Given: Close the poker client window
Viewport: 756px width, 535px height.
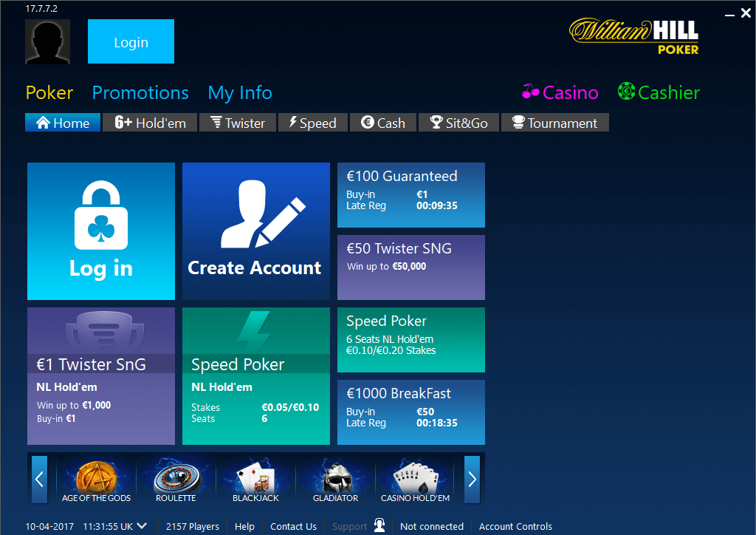Looking at the screenshot, I should [x=746, y=13].
